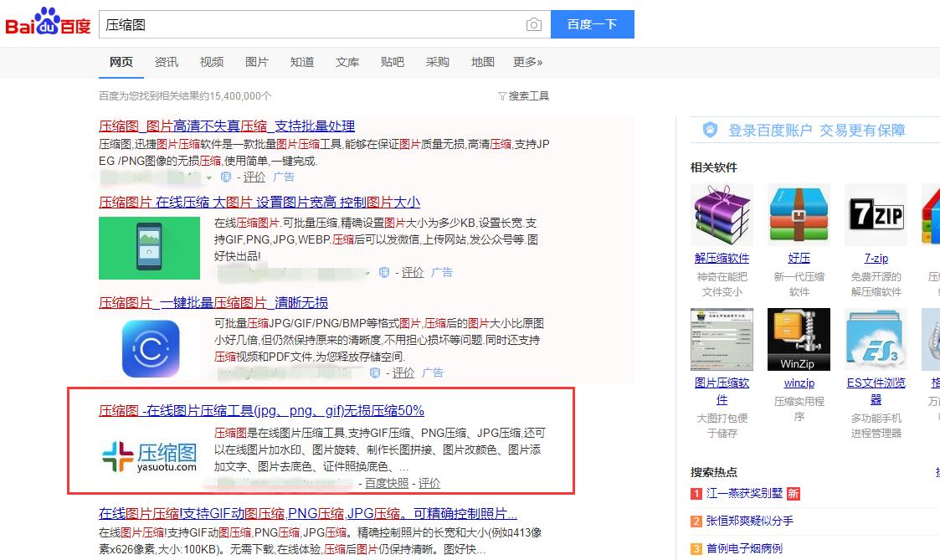Screen dimensions: 940x560
Task: Click the green phone screenshot thumbnail
Action: pyautogui.click(x=149, y=248)
